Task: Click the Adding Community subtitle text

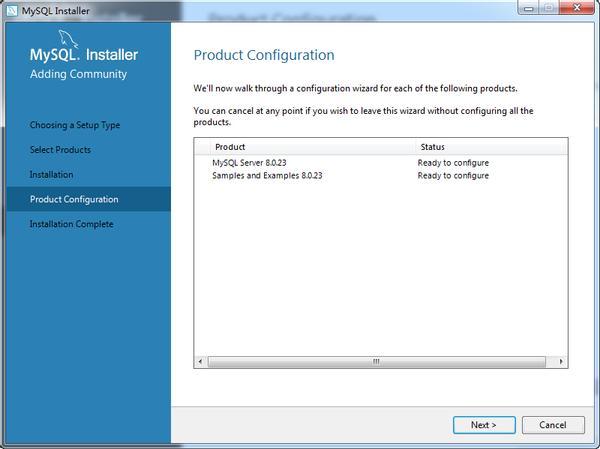Action: point(78,74)
